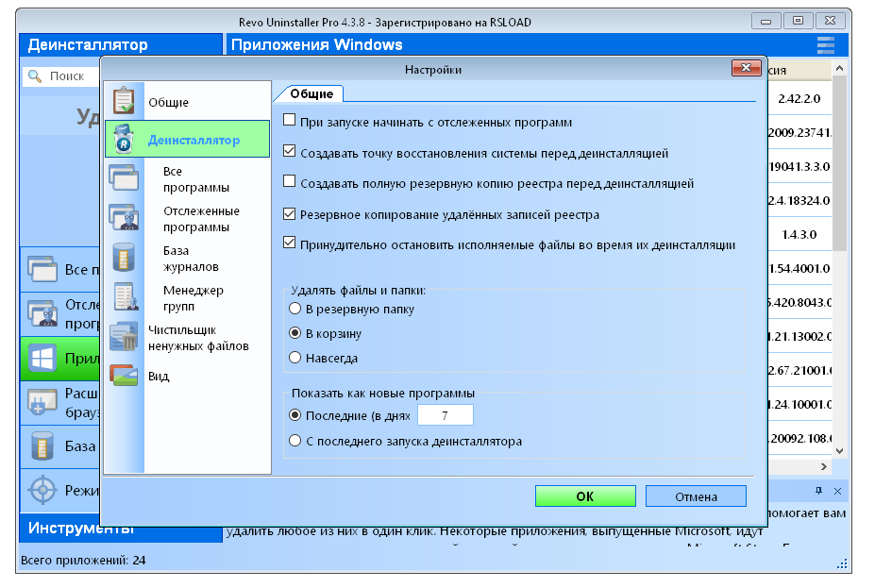
Task: Toggle backup of deleted registry entries
Action: coord(289,213)
